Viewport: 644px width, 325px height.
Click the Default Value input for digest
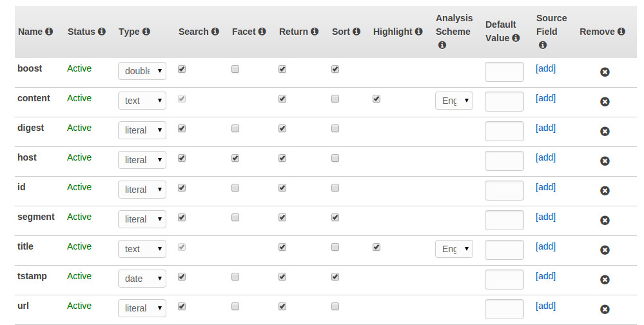[x=504, y=131]
